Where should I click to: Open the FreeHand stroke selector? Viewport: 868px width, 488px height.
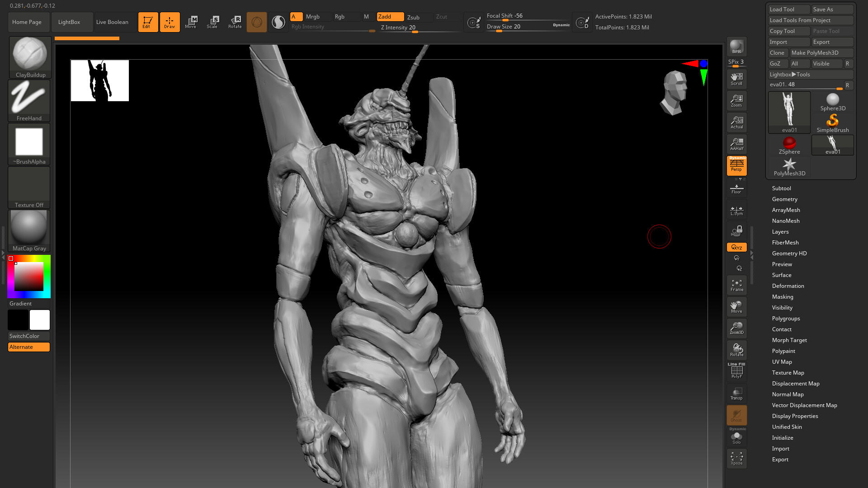pyautogui.click(x=29, y=101)
